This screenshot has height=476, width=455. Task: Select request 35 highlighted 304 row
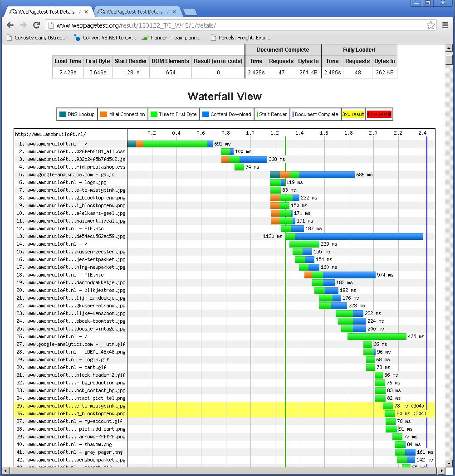[70, 406]
